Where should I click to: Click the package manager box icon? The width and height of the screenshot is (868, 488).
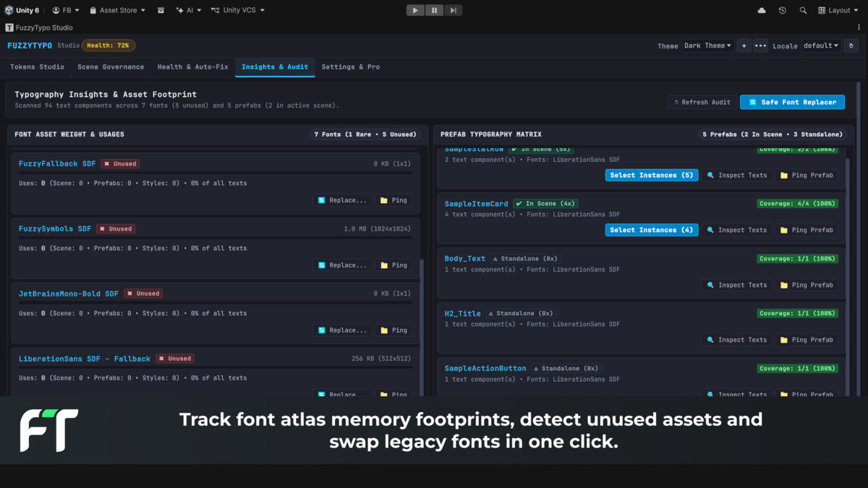tap(161, 10)
